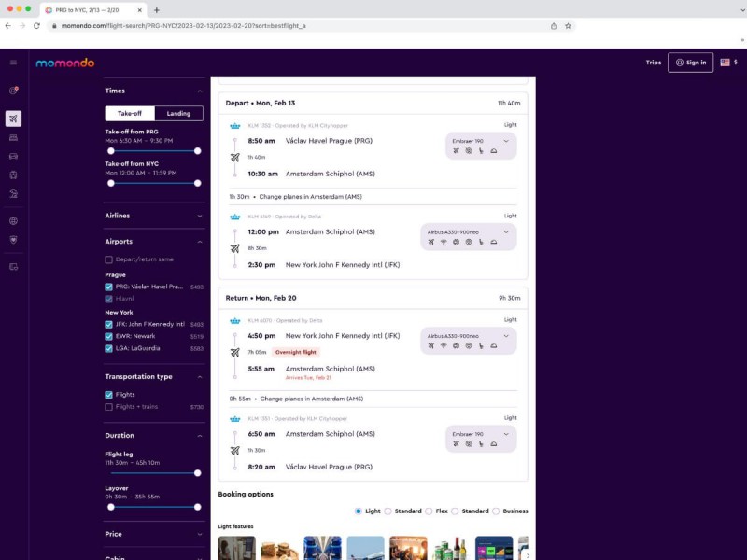Open the Explore globe icon in the sidebar

13,221
